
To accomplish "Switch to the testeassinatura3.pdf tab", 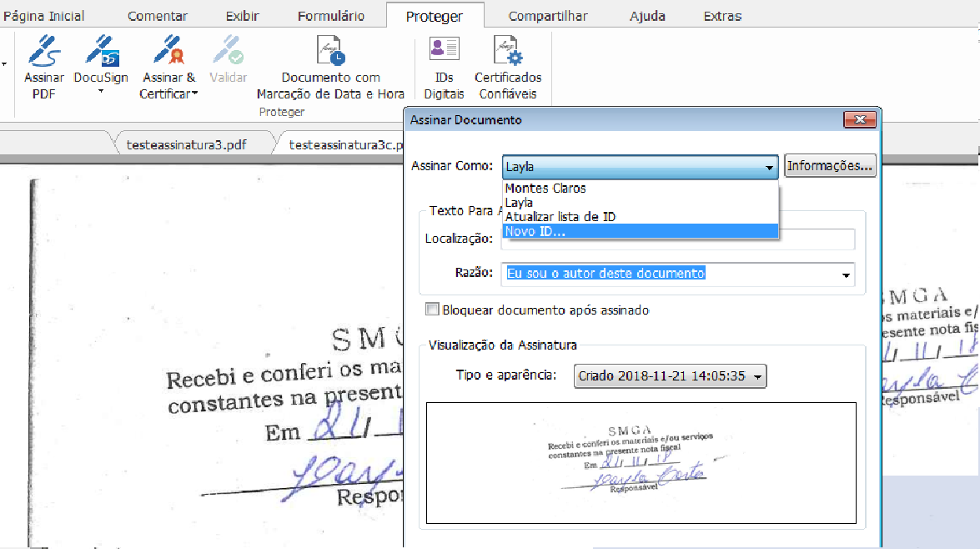I will coord(188,144).
